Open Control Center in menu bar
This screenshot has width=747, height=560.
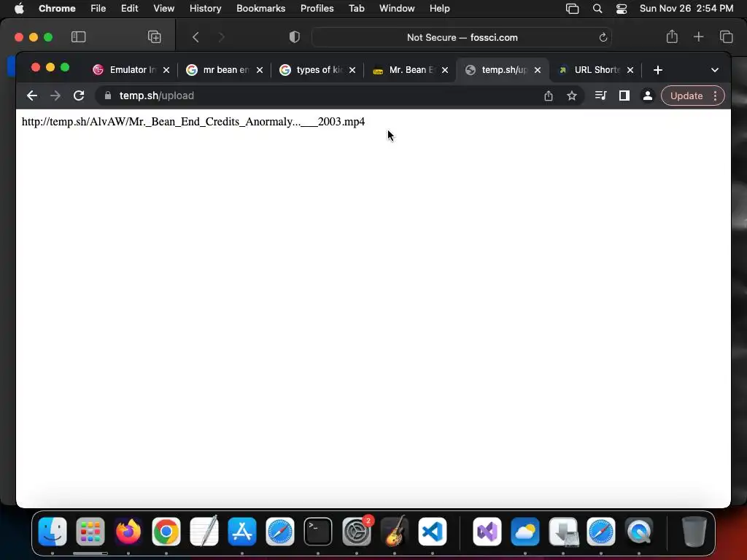[x=622, y=9]
